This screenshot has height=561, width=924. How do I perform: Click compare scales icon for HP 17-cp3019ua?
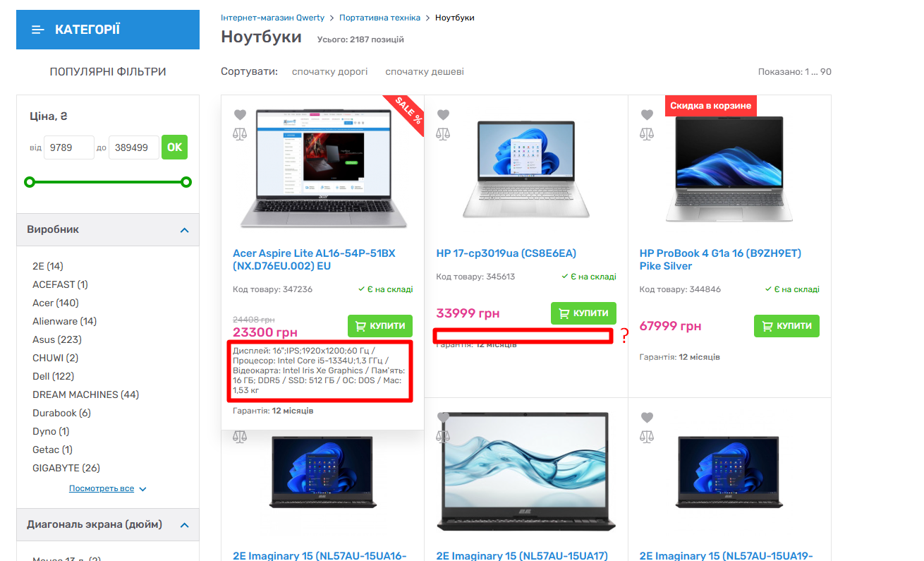(x=443, y=133)
